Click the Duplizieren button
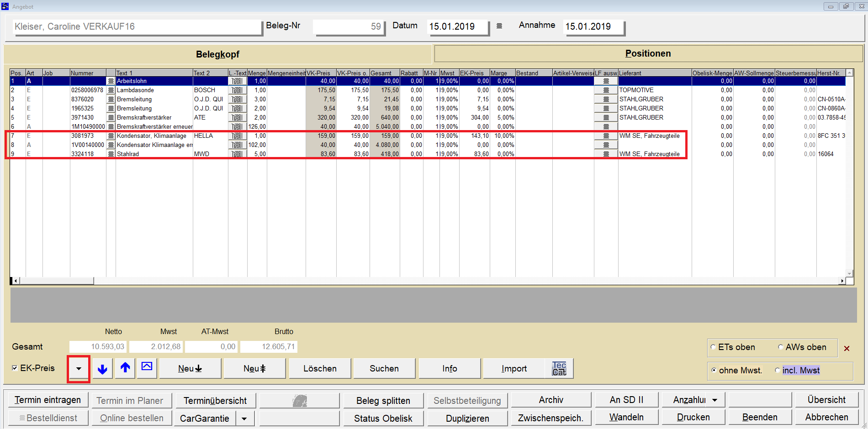The width and height of the screenshot is (868, 429). coord(467,419)
